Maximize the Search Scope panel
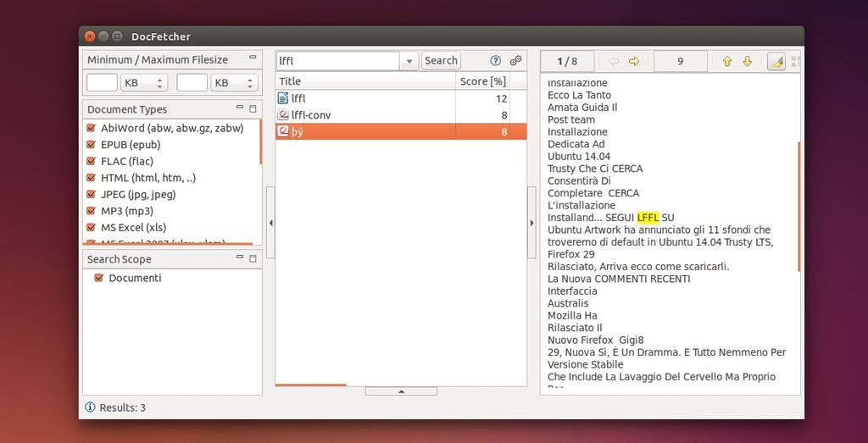 pos(253,258)
